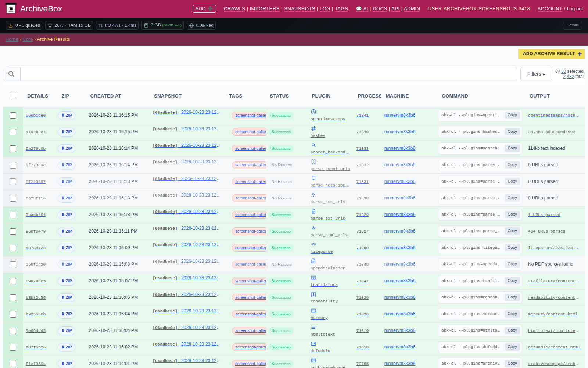The image size is (588, 368).
Task: Check the row a10462e4 checkbox
Action: click(x=13, y=132)
